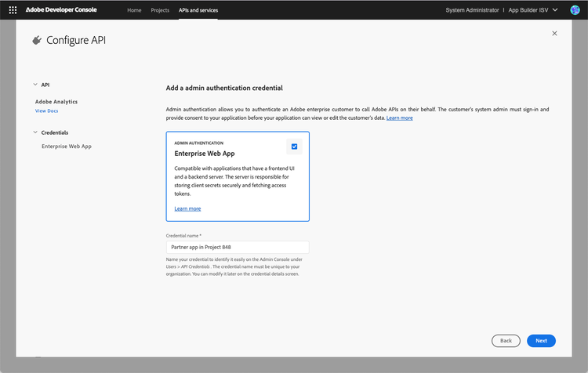The width and height of the screenshot is (588, 373).
Task: Select Adobe Analytics in the sidebar
Action: [x=56, y=102]
